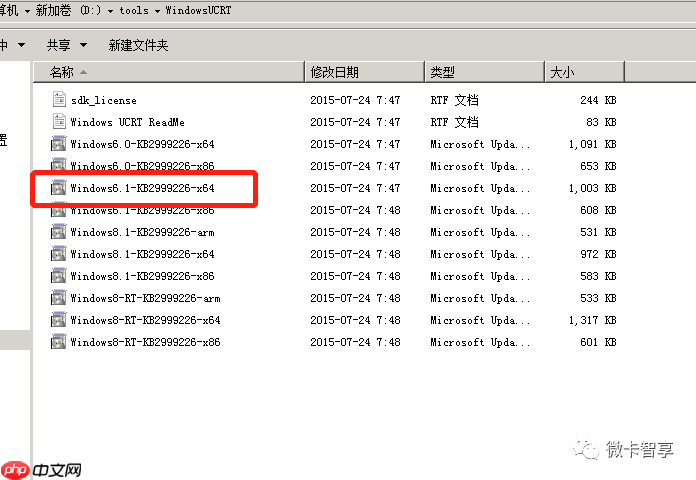Click the 1,317 KB size cell
Image resolution: width=696 pixels, height=480 pixels.
593,320
